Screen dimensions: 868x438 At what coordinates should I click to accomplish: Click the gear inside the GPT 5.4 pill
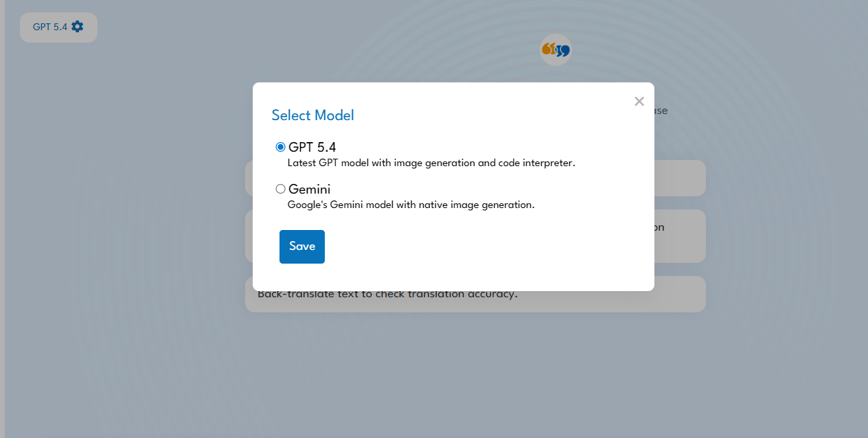(x=76, y=26)
